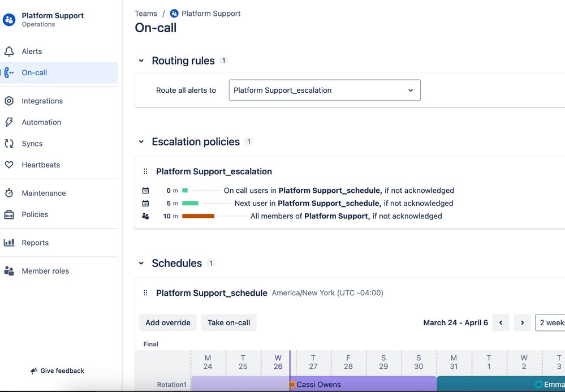Click the green bar on 0 m step

(x=185, y=190)
